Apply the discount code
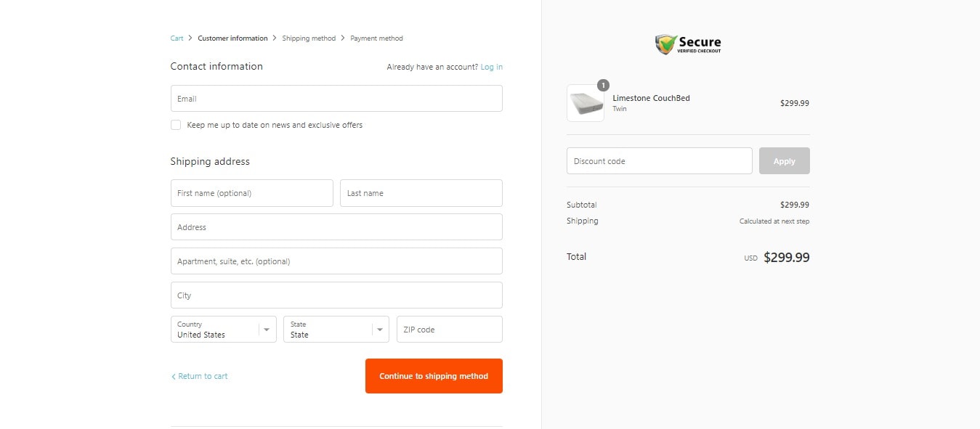 coord(785,161)
